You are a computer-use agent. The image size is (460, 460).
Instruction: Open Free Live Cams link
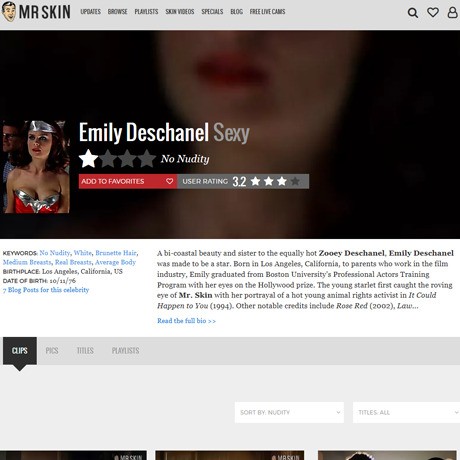(267, 12)
